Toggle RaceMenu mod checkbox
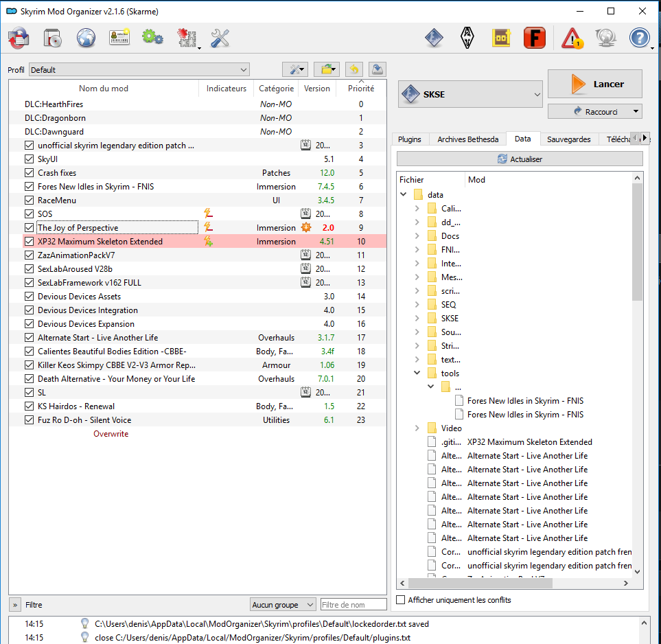The height and width of the screenshot is (644, 661). (29, 200)
